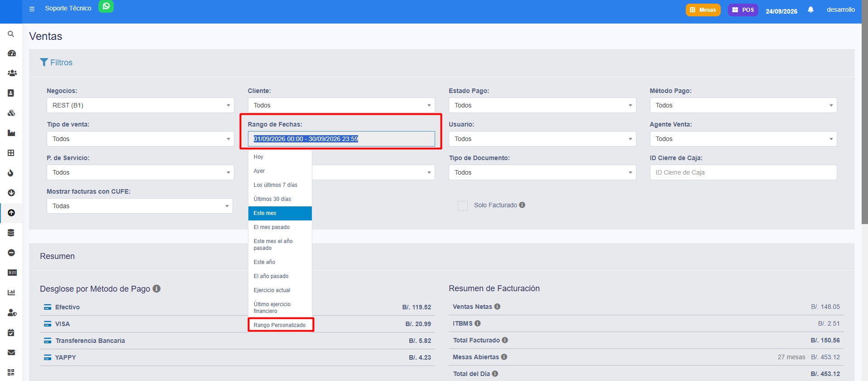Expand the Estado Pago dropdown
The image size is (868, 381).
[x=542, y=105]
